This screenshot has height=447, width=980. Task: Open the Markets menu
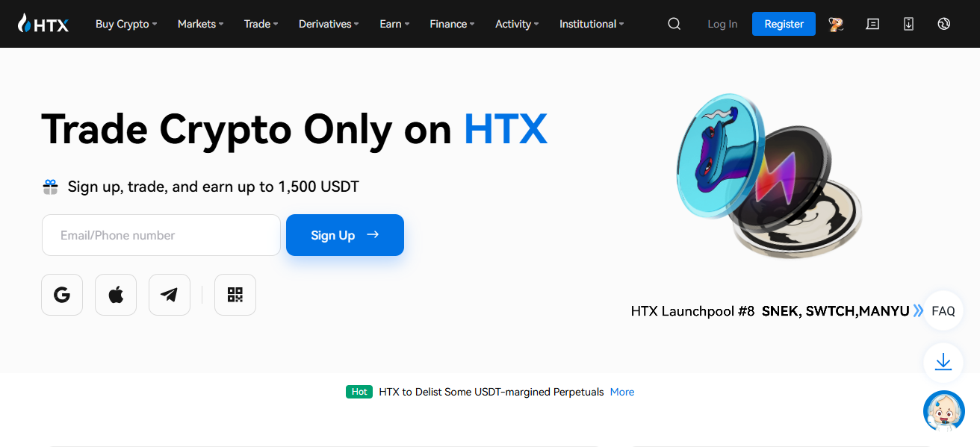pyautogui.click(x=200, y=24)
